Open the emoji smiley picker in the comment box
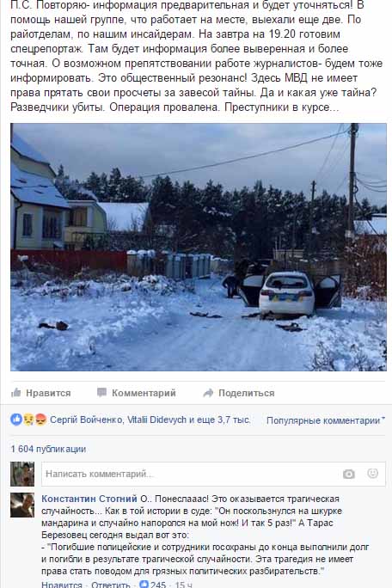Image resolution: width=392 pixels, height=588 pixels. (372, 474)
